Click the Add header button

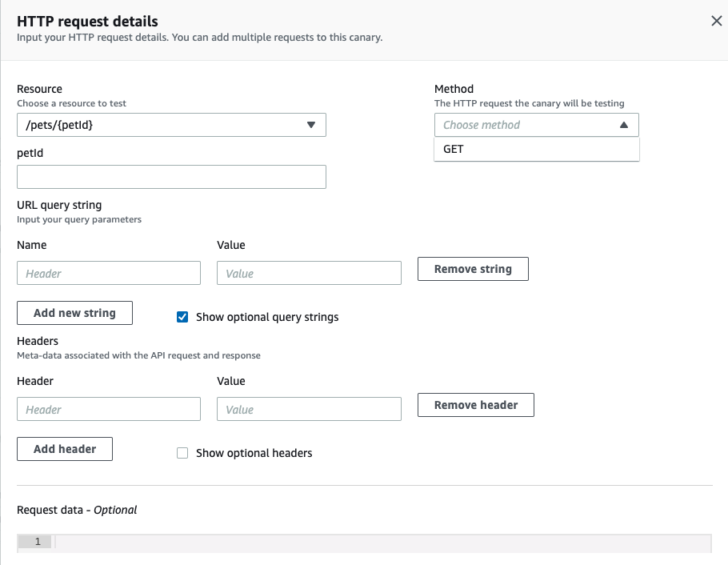tap(65, 449)
